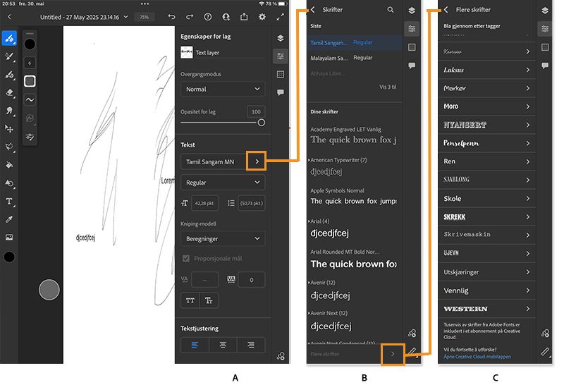564x392 pixels.
Task: Toggle full screen mode icon
Action: click(x=280, y=16)
